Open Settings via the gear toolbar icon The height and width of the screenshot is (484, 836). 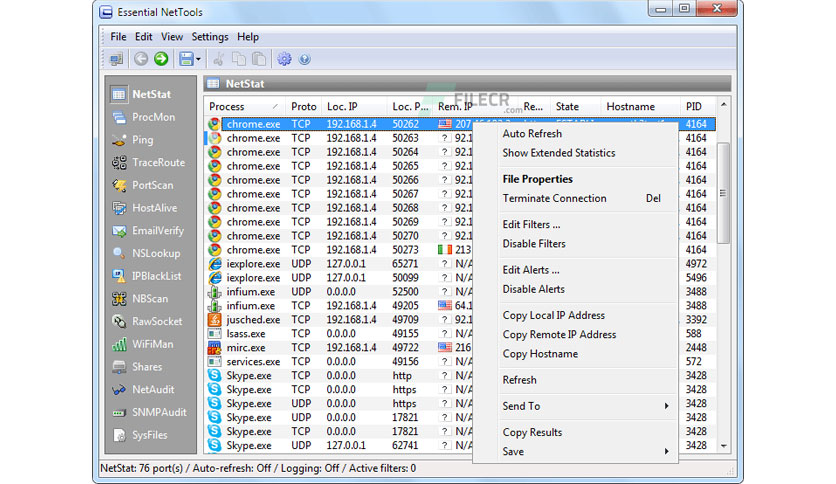coord(284,59)
